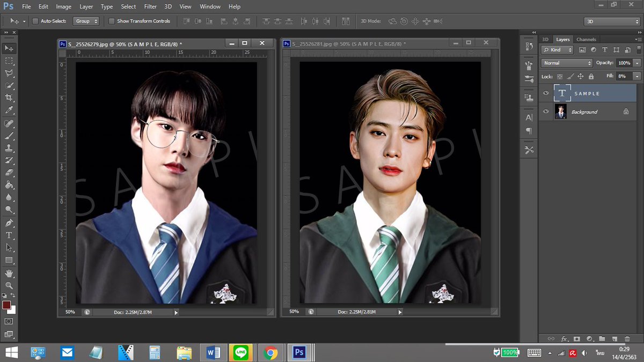Toggle Lock image pixels brush icon
Viewport: 644px width, 362px height.
[570, 77]
